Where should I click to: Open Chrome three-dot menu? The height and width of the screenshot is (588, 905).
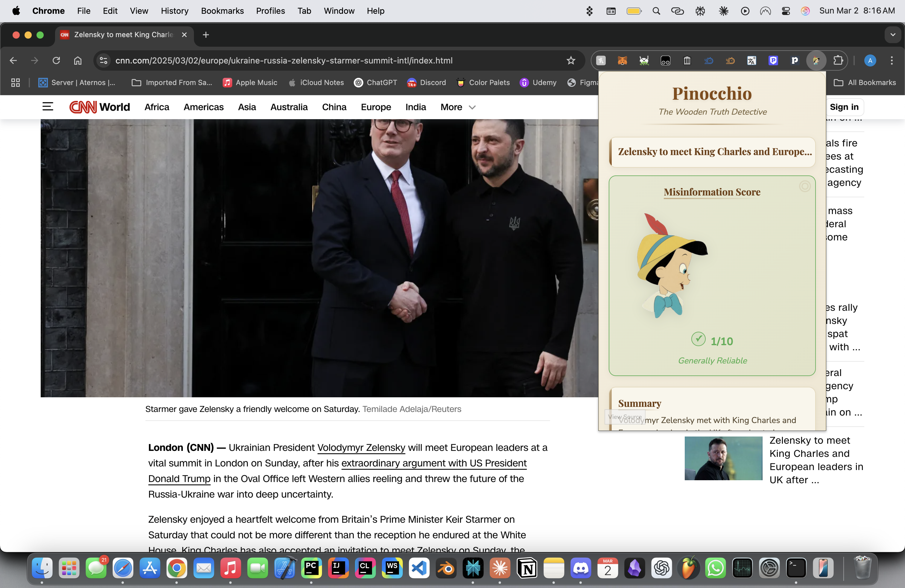point(891,60)
